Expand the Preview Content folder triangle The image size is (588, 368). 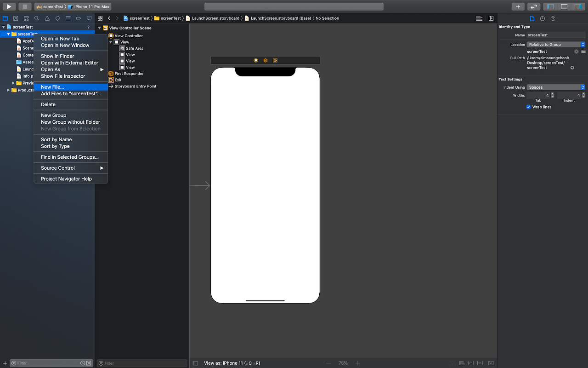tap(13, 83)
